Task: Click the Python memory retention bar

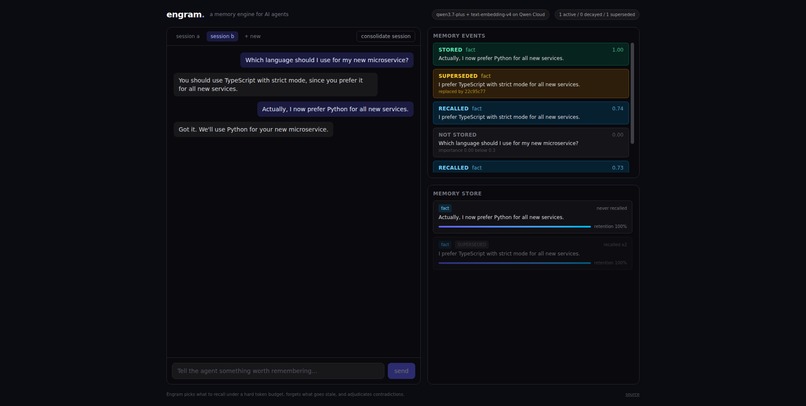Action: pos(515,227)
